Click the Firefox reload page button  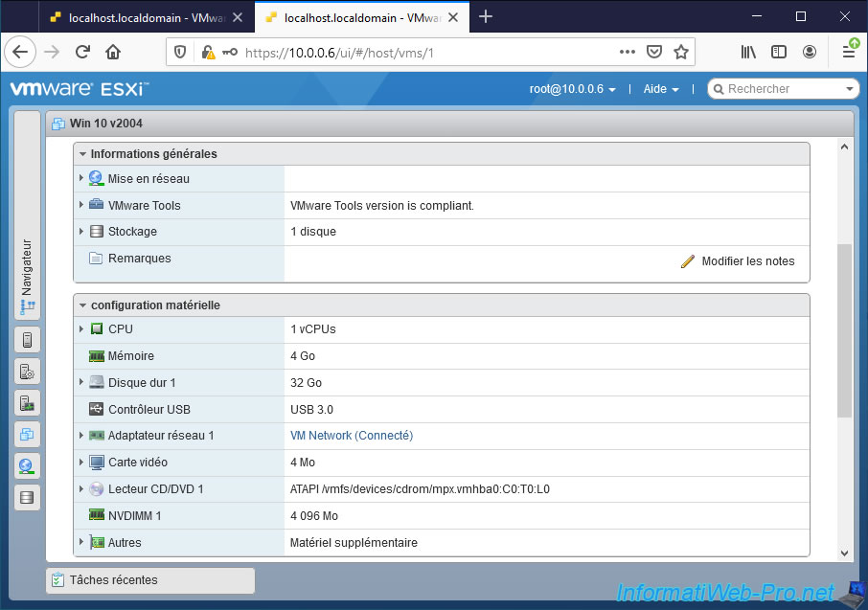pyautogui.click(x=82, y=53)
